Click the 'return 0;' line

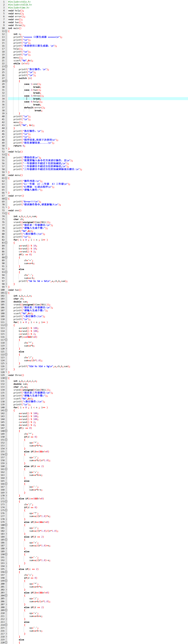(x=19, y=146)
